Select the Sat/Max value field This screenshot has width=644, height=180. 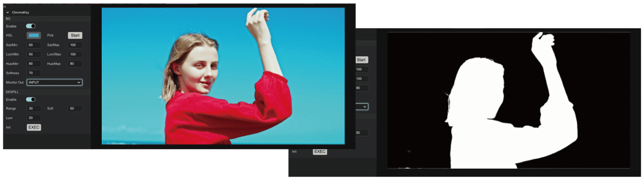[x=75, y=45]
